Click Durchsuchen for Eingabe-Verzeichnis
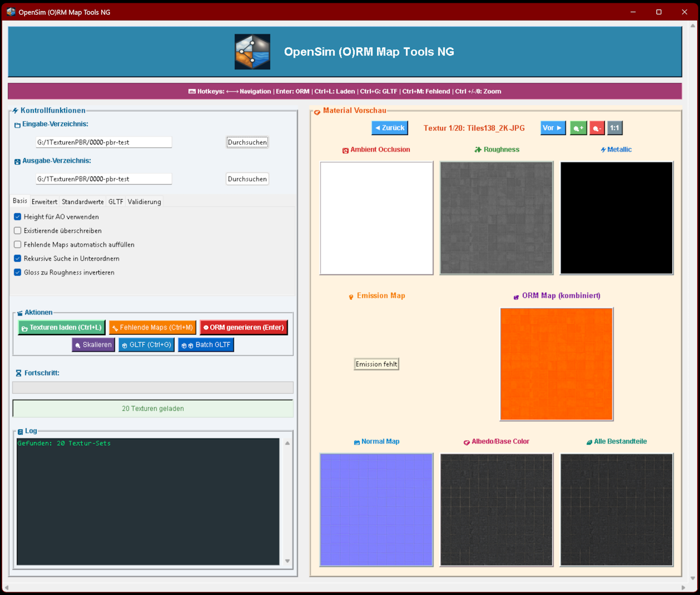700x595 pixels. click(x=247, y=142)
